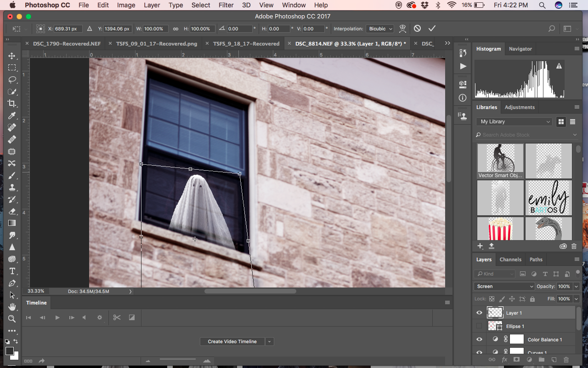Open the layer Kind filter dropdown

[x=495, y=274]
